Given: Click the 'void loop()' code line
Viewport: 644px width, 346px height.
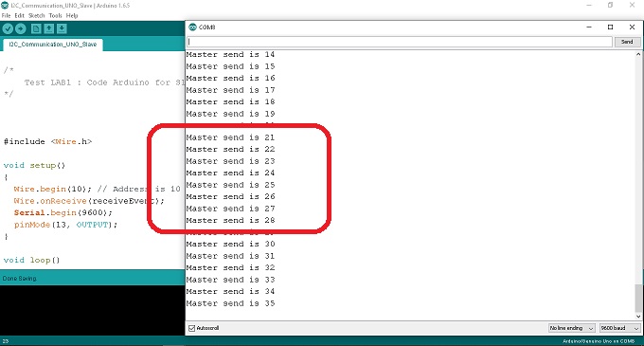Looking at the screenshot, I should pos(31,260).
